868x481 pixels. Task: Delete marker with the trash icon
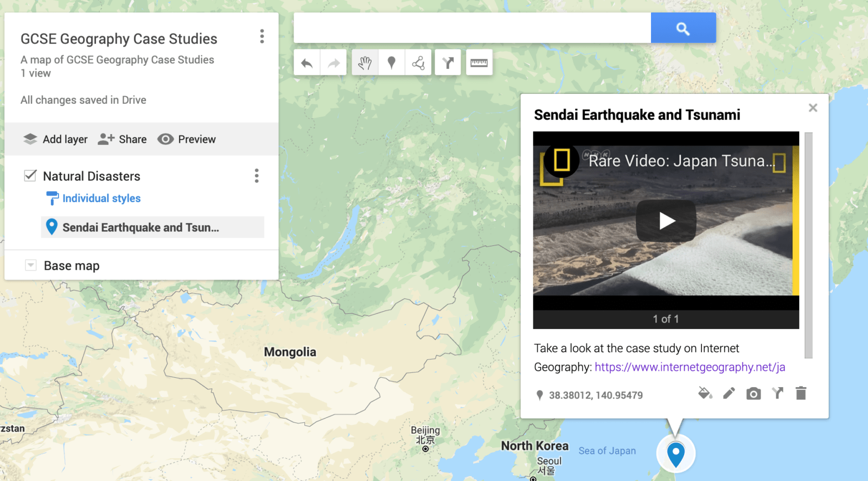(x=801, y=393)
